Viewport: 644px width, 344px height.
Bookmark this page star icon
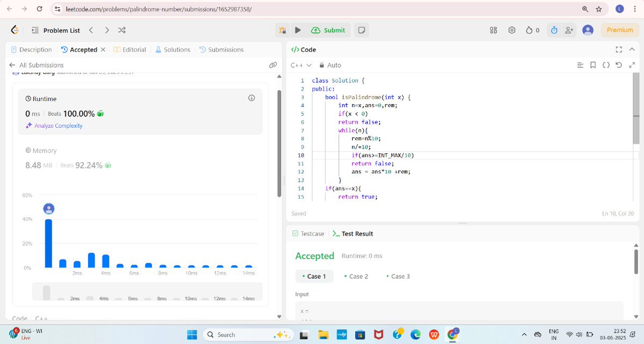pyautogui.click(x=599, y=9)
